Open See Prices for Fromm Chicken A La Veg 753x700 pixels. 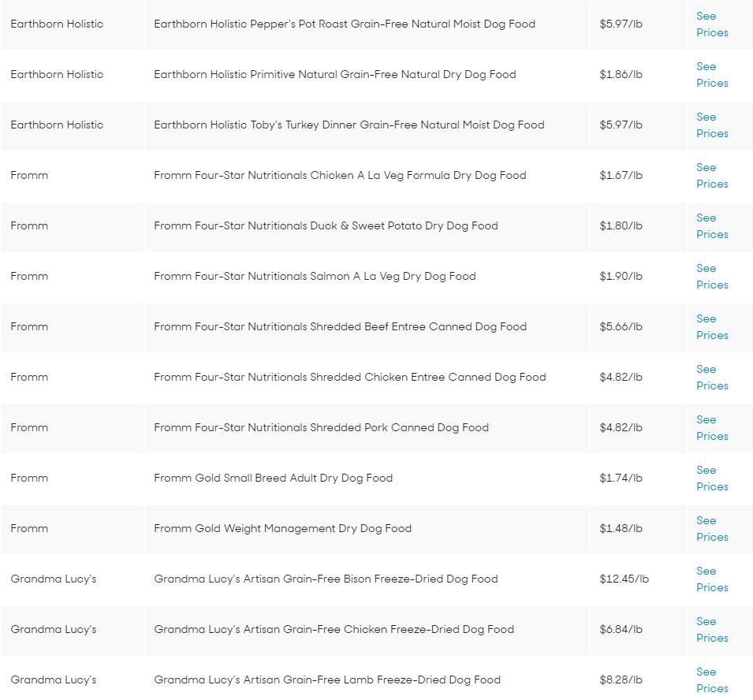pyautogui.click(x=712, y=176)
